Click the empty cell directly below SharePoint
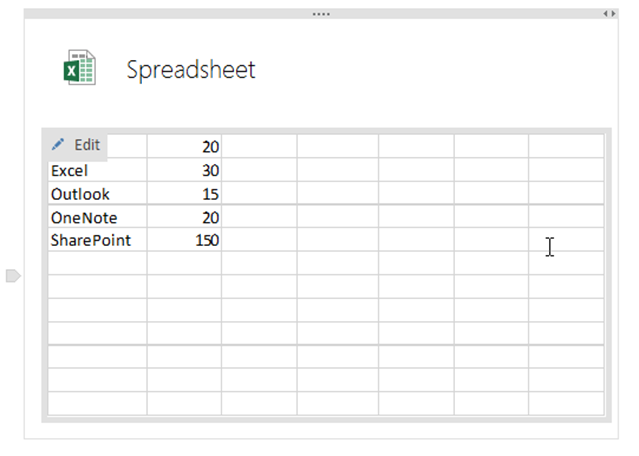The height and width of the screenshot is (456, 639). point(97,263)
